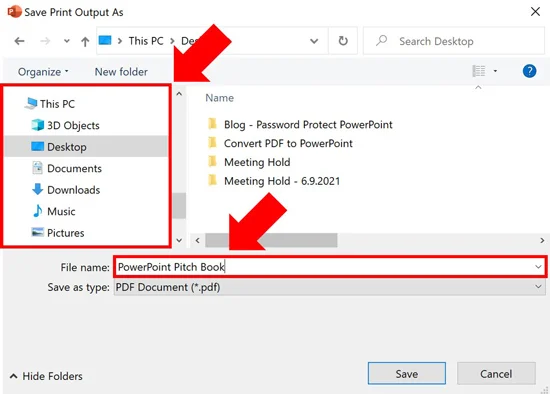Screen dimensions: 550x394
Task: Go up one folder level
Action: coord(85,42)
